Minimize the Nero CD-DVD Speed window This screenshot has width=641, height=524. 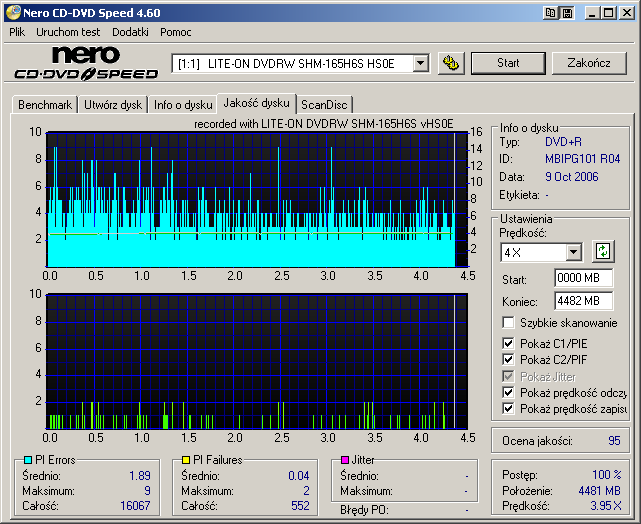coord(592,13)
